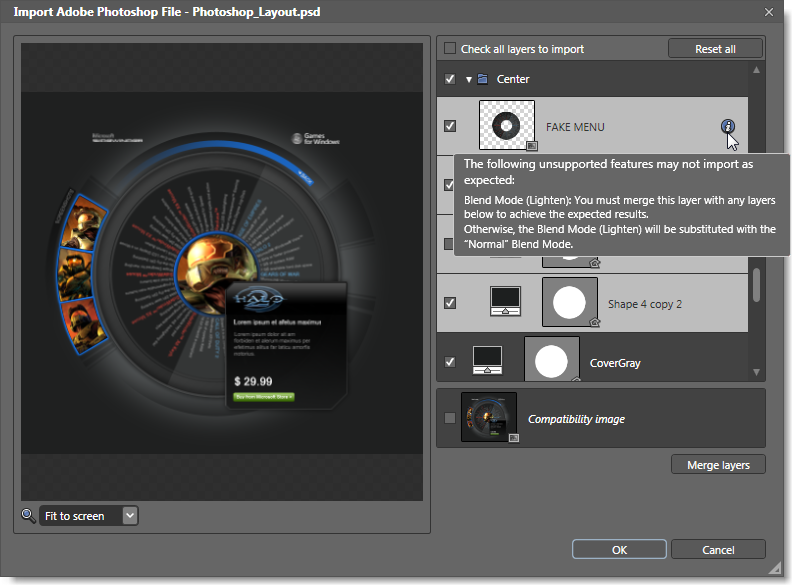Click the Reset all button
Screen dimensions: 794x585
point(715,49)
